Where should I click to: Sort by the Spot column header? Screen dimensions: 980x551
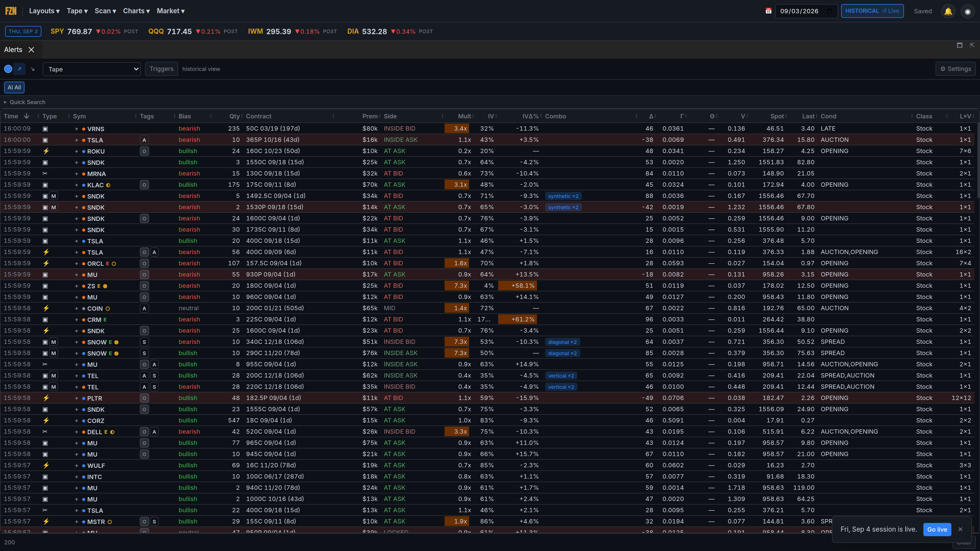777,116
